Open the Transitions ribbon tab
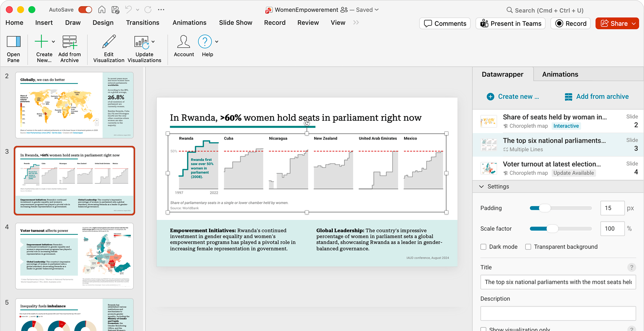The height and width of the screenshot is (331, 644). point(143,23)
